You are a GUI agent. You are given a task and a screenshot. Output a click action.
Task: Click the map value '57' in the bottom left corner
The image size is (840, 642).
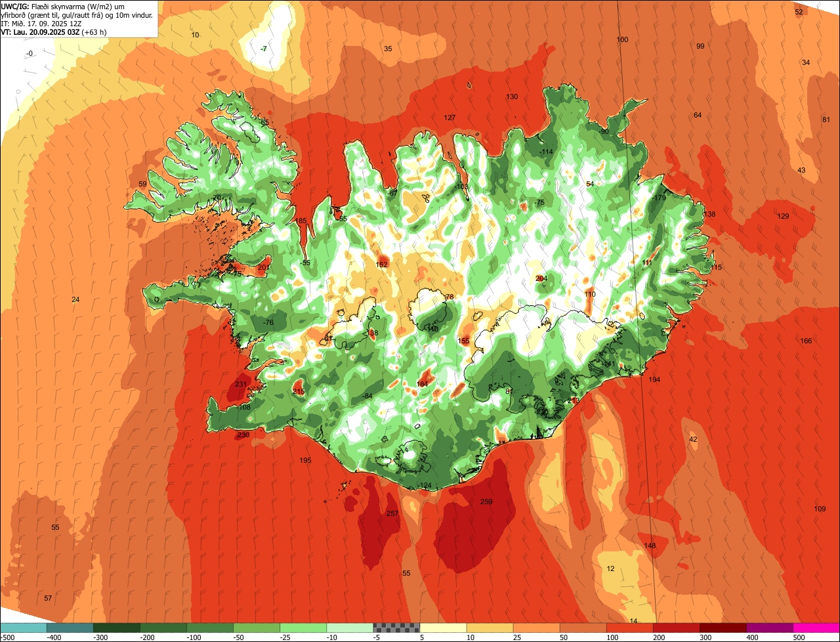point(48,598)
